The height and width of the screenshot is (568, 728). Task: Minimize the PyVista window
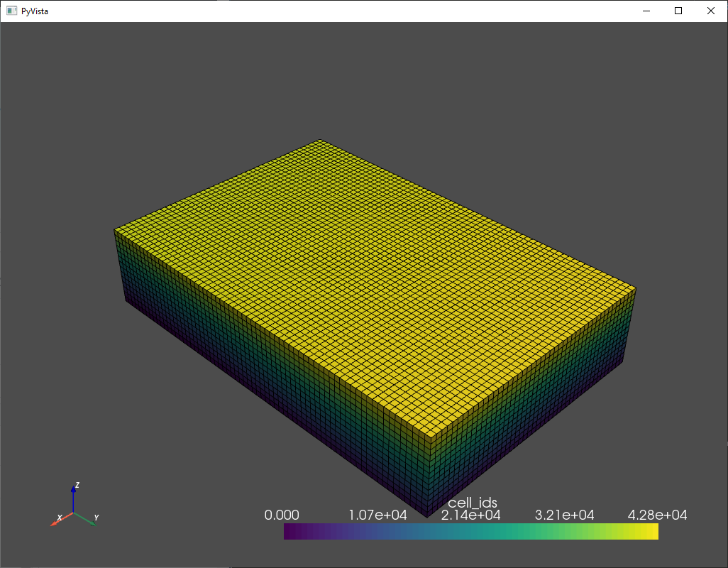646,11
